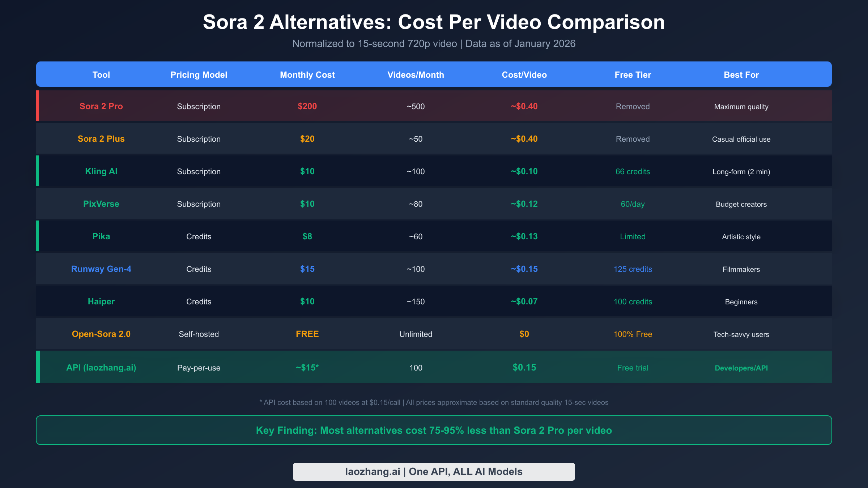Image resolution: width=868 pixels, height=488 pixels.
Task: Select the Pika tool entry
Action: (x=101, y=236)
